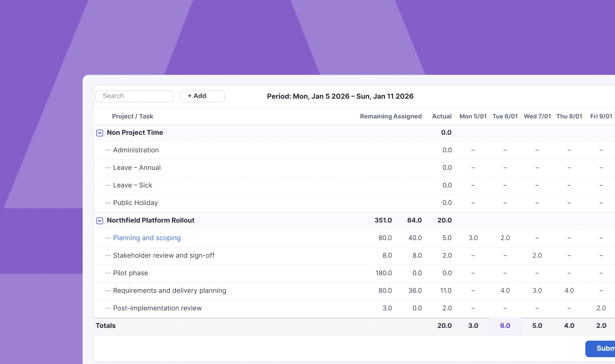615x364 pixels.
Task: Click the Wednesday total 5.0
Action: point(537,326)
